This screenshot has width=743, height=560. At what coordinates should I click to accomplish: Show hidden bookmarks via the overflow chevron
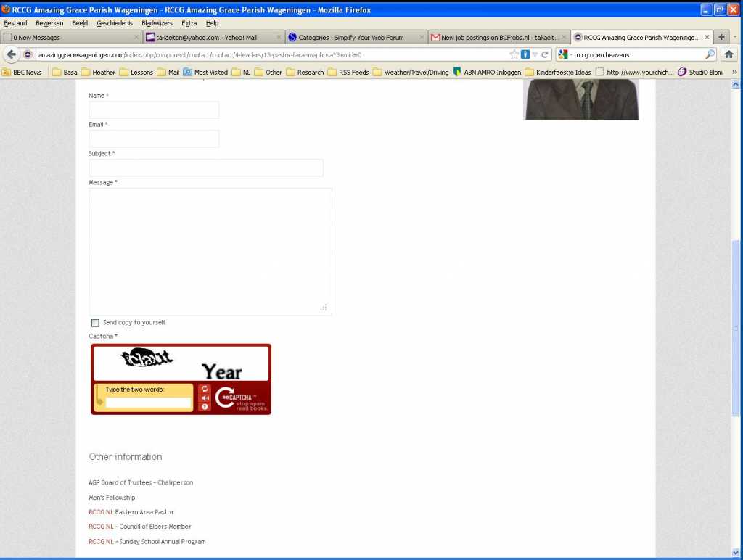click(734, 73)
